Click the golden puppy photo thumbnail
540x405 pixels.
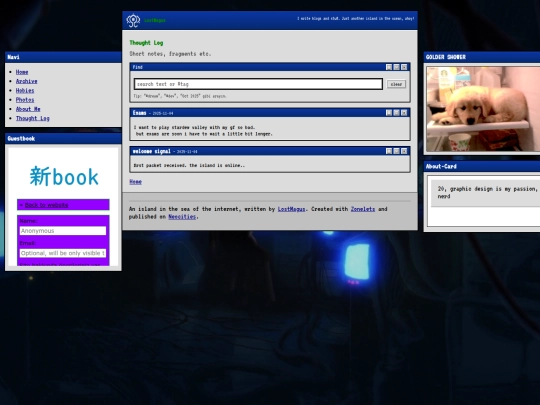coord(483,109)
